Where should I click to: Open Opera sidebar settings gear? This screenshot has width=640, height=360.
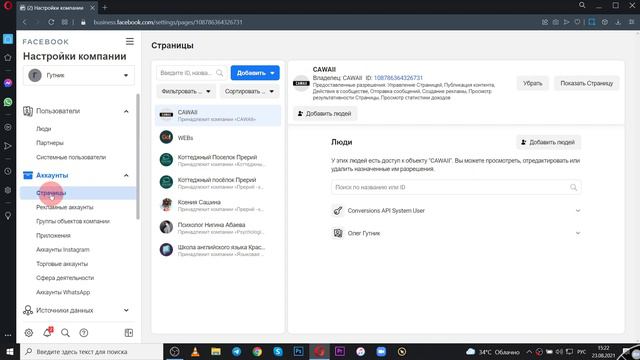[x=8, y=190]
